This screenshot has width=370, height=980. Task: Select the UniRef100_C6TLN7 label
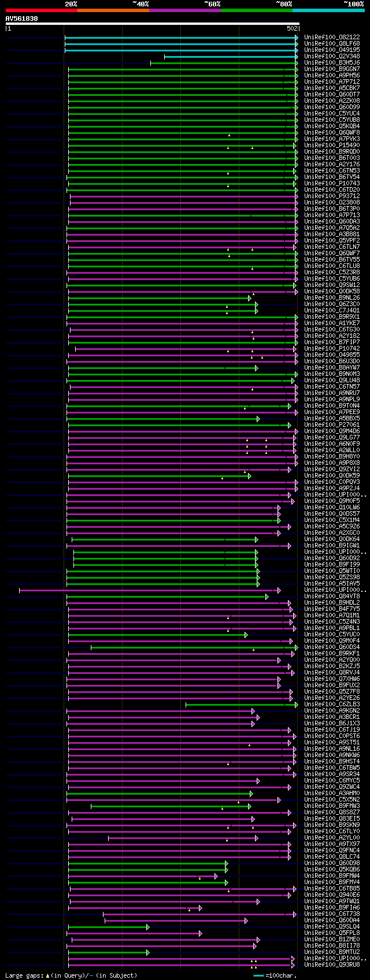tap(332, 247)
